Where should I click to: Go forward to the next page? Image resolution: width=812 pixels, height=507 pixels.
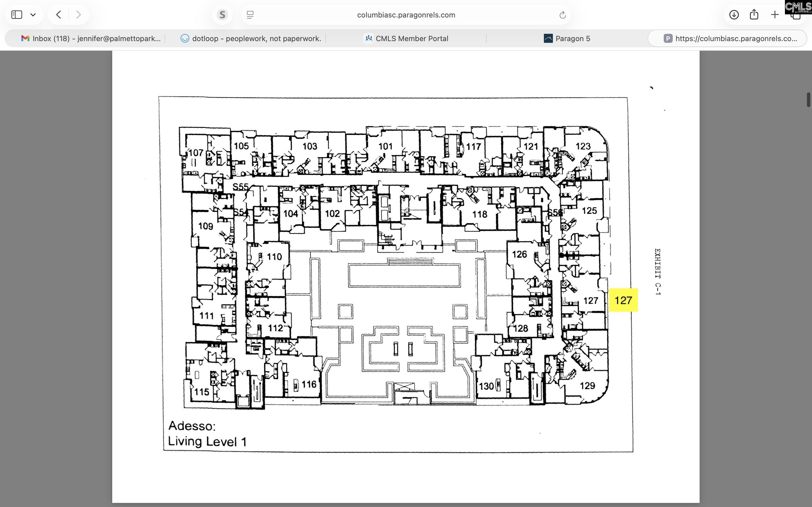tap(78, 15)
